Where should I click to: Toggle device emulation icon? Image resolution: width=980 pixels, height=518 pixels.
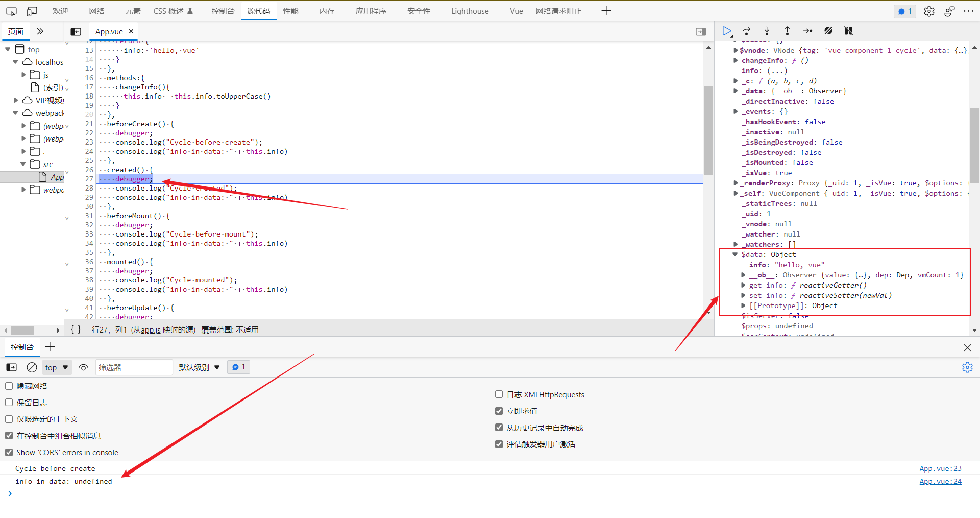[x=32, y=11]
